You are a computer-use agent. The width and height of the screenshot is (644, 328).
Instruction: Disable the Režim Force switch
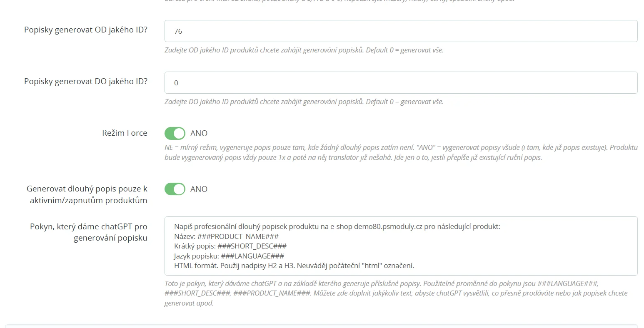pyautogui.click(x=175, y=133)
